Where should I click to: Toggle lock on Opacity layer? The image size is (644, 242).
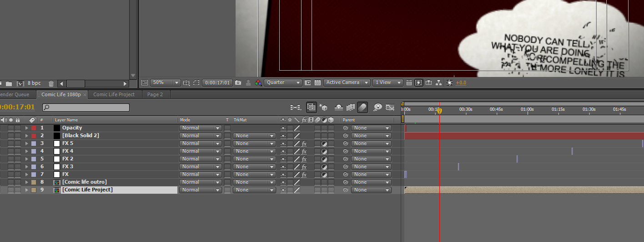pos(17,128)
